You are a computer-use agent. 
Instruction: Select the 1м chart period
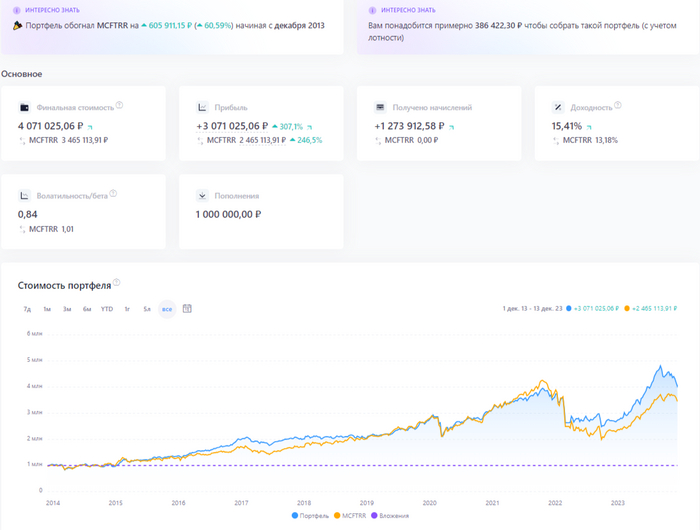click(47, 309)
